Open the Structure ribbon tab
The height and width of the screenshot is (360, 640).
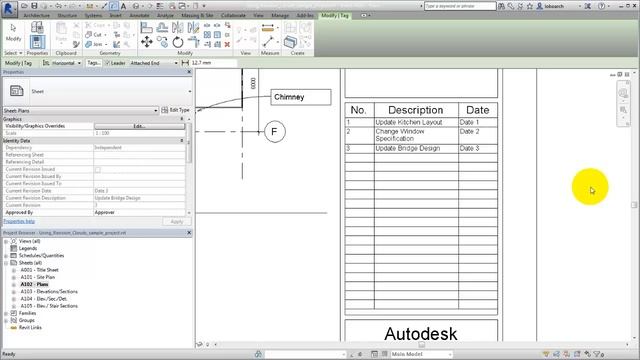tap(67, 15)
